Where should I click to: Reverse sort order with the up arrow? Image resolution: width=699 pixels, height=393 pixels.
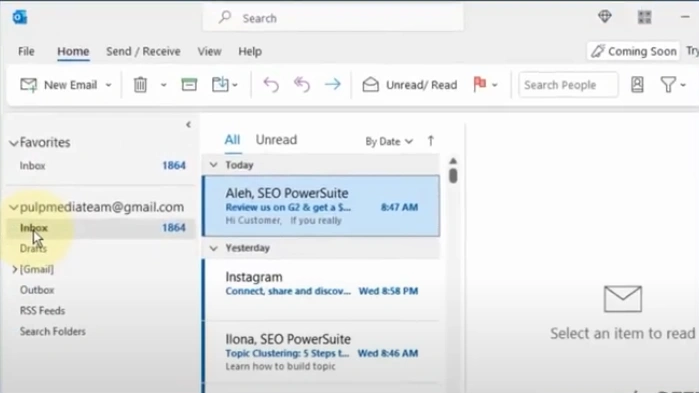pyautogui.click(x=431, y=141)
